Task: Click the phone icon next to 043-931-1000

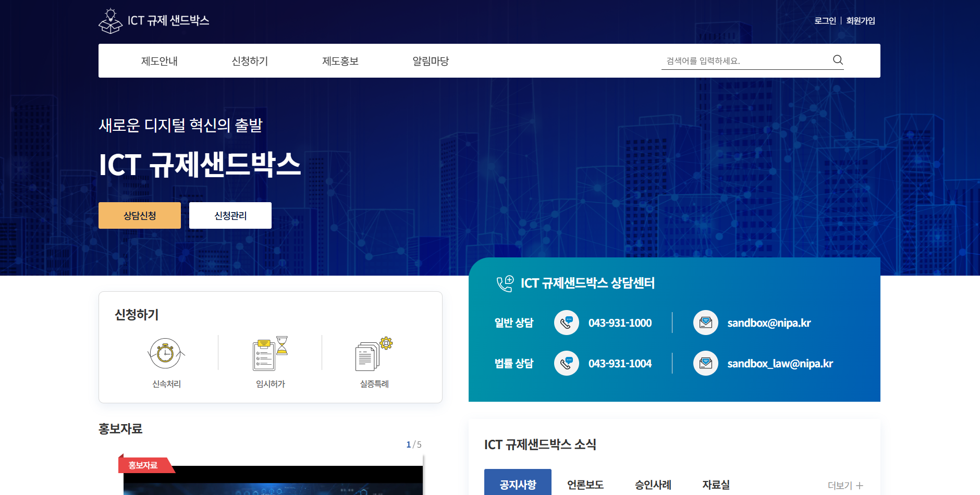Action: pos(566,323)
